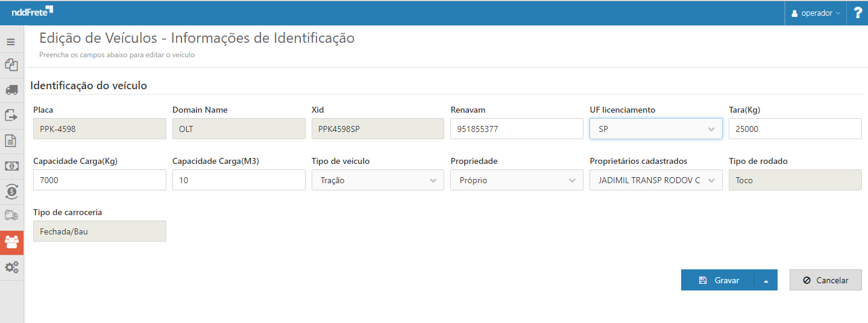
Task: Expand the Propriedade dropdown
Action: click(x=516, y=180)
